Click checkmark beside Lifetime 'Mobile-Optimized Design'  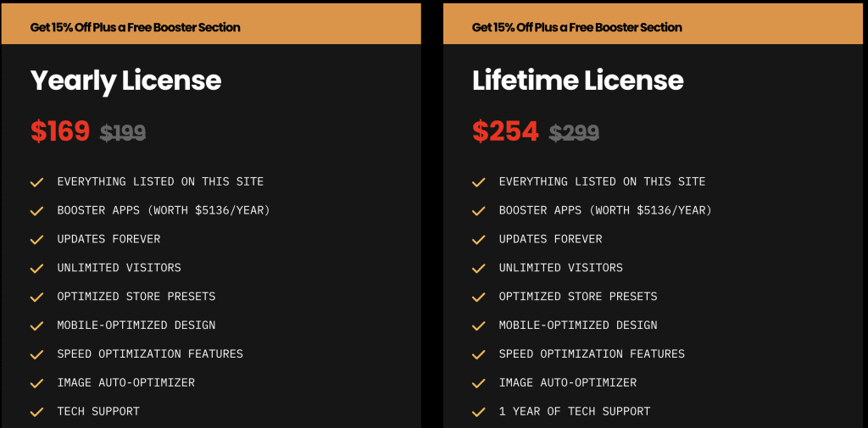(x=479, y=326)
